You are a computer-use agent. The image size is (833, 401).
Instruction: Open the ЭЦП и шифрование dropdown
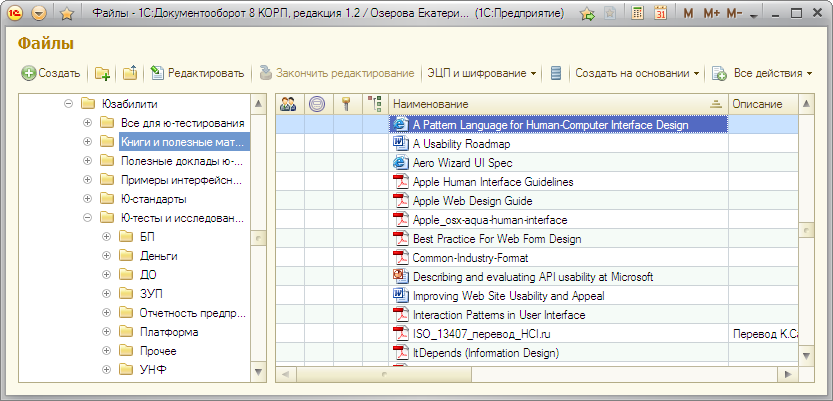point(482,74)
